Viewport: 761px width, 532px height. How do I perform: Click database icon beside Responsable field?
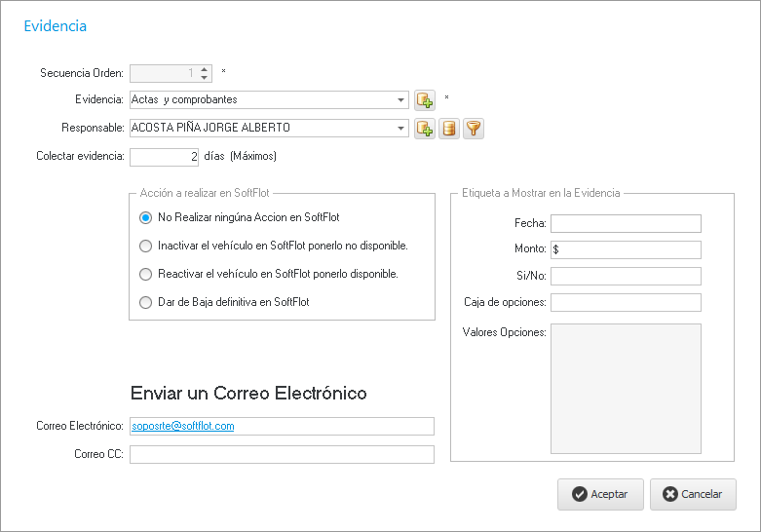click(x=449, y=128)
